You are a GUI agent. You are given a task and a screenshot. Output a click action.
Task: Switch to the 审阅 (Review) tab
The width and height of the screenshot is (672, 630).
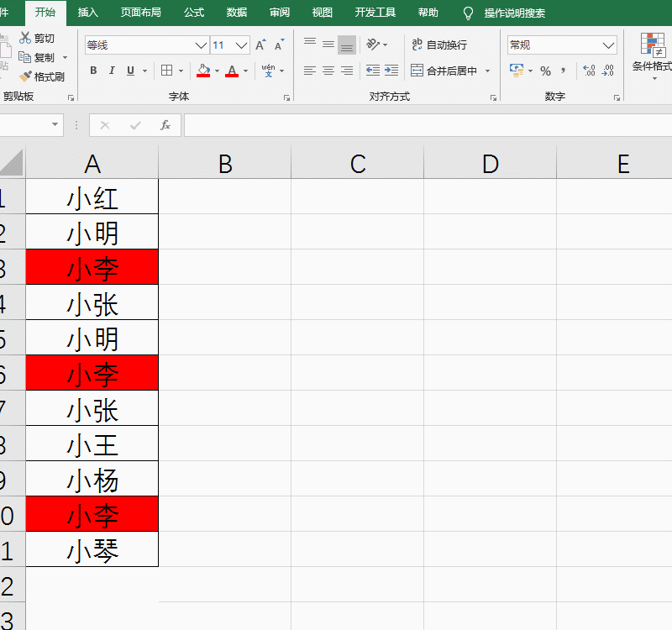[x=280, y=13]
